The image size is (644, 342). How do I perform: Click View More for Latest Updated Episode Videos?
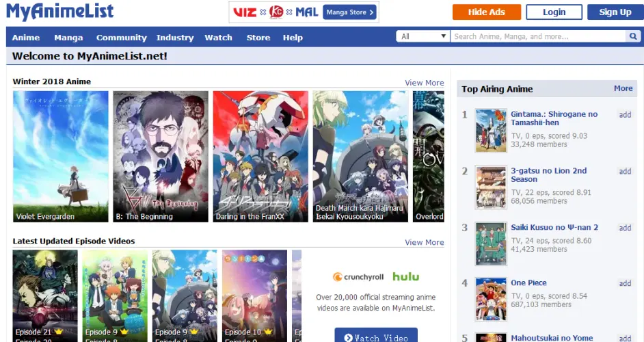(425, 242)
